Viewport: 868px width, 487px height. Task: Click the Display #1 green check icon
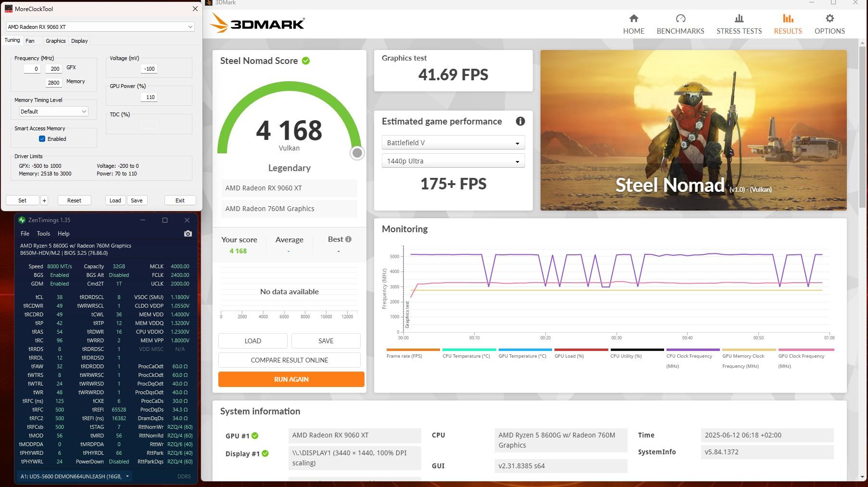click(x=265, y=453)
